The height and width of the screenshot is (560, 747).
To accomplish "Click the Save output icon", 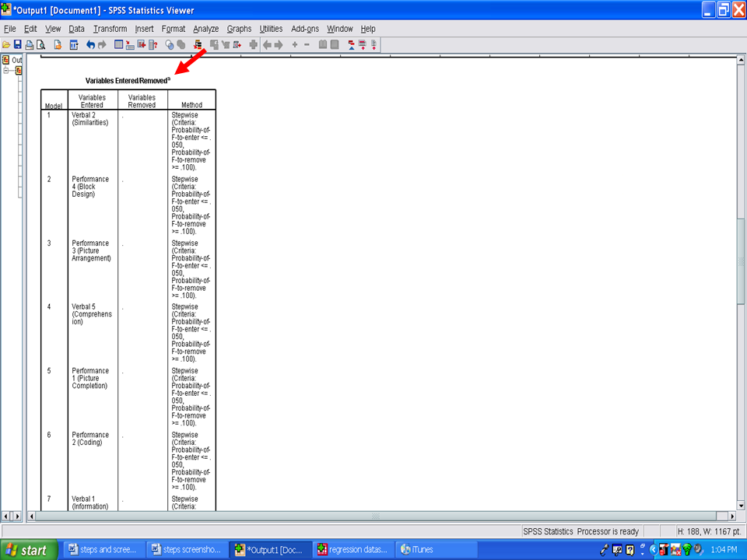I will pyautogui.click(x=17, y=45).
